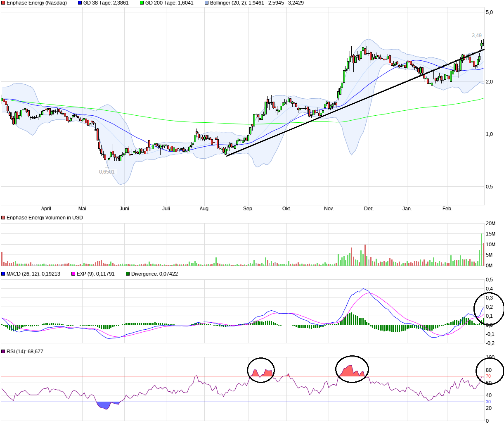
Task: Click the 20M volume axis label
Action: coord(490,224)
